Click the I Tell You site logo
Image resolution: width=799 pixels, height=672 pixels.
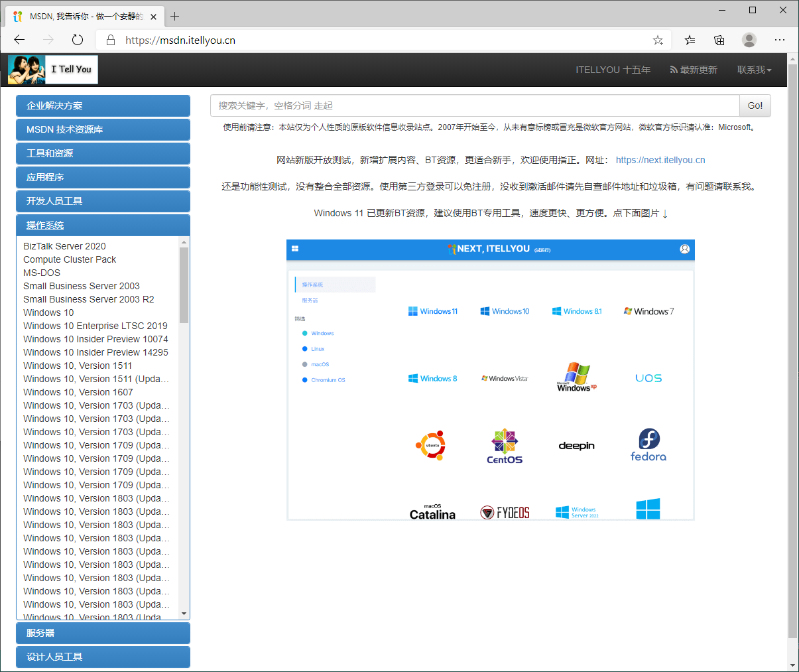[x=53, y=70]
